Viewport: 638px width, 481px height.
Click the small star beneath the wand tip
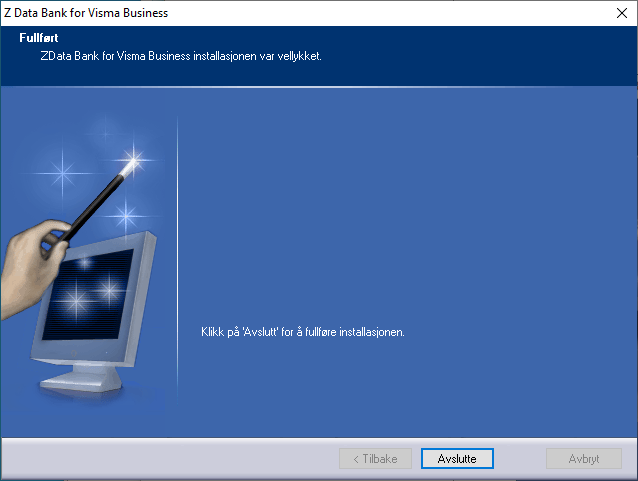coord(126,214)
